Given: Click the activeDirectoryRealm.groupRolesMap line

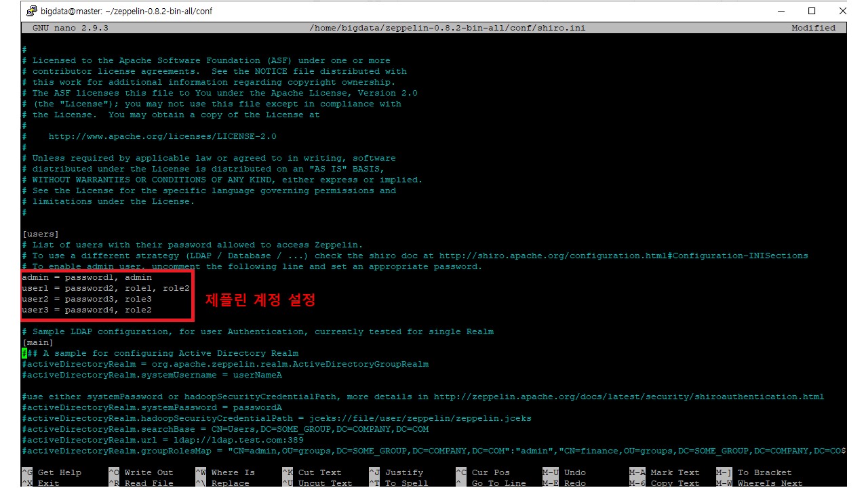Looking at the screenshot, I should coord(434,451).
